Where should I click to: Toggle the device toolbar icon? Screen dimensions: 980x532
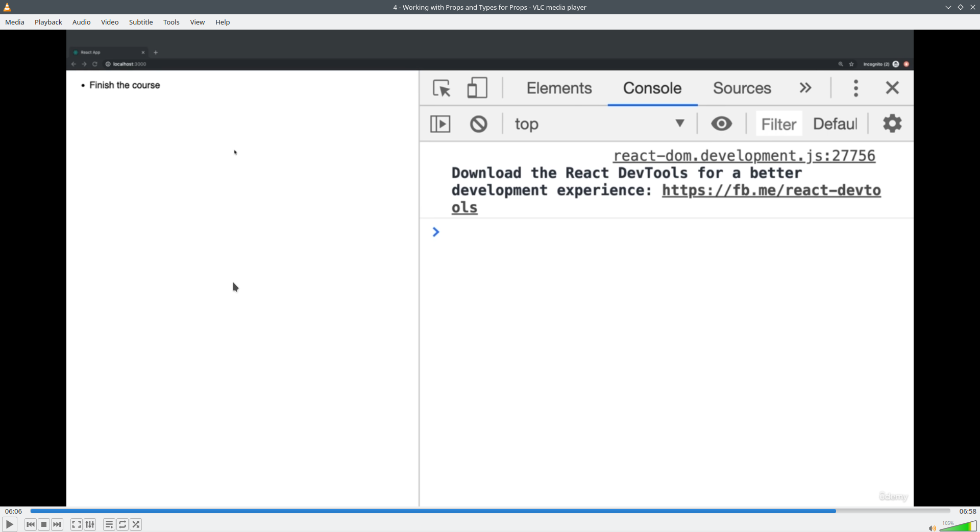(x=477, y=88)
